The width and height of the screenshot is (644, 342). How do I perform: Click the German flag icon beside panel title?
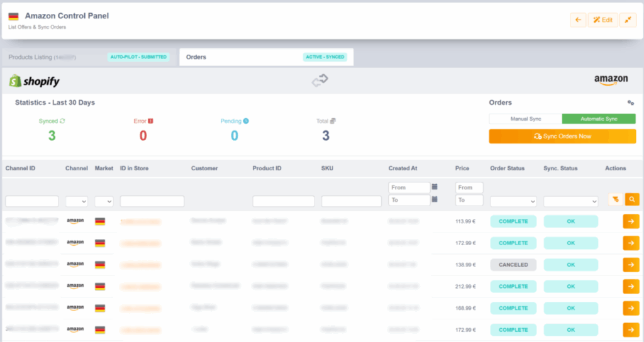pyautogui.click(x=14, y=16)
